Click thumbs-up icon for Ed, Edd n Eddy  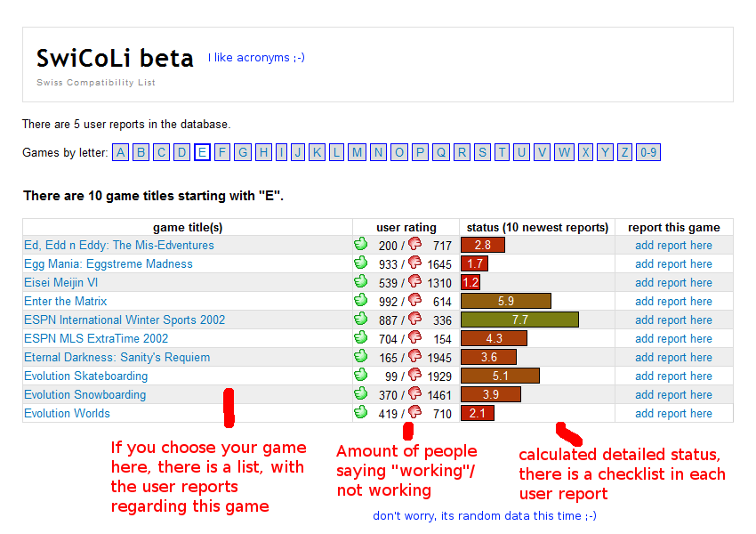pos(360,244)
